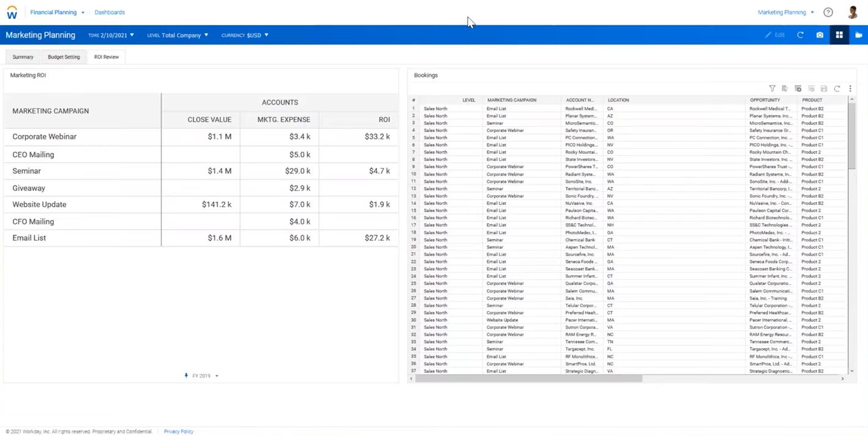Refresh the Marketing Planning dashboard

pyautogui.click(x=800, y=35)
